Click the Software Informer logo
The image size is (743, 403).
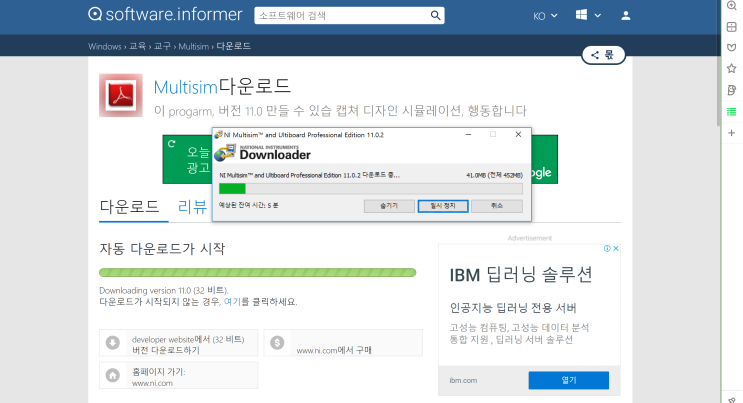point(165,14)
